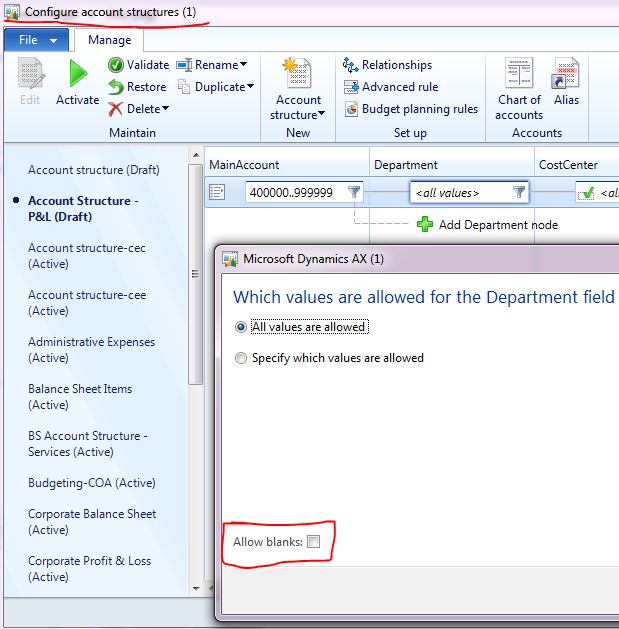
Task: Click the Relationships icon
Action: click(351, 65)
